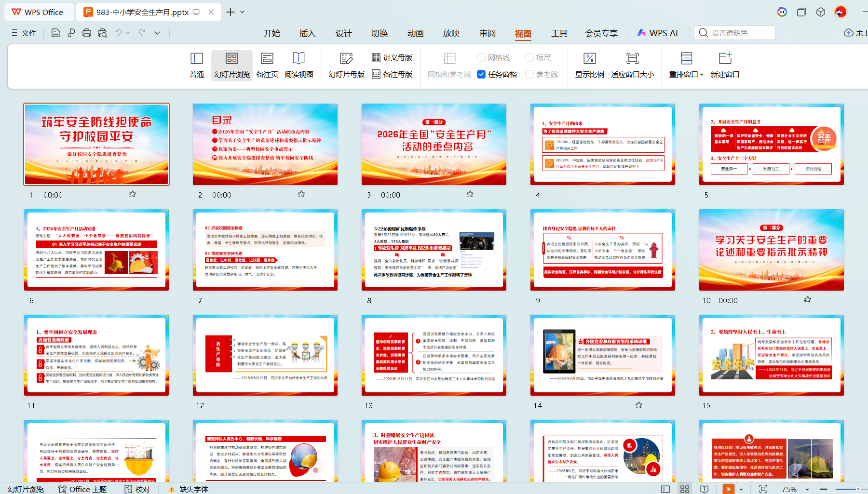Viewport: 868px width, 494px height.
Task: Open 文件 file menu
Action: click(x=24, y=33)
